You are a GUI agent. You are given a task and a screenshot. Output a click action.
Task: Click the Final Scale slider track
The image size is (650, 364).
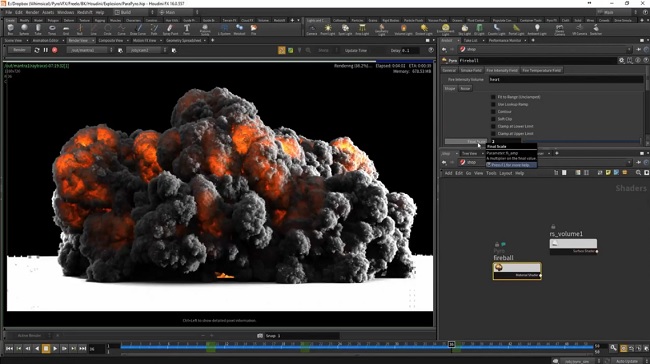(580, 142)
